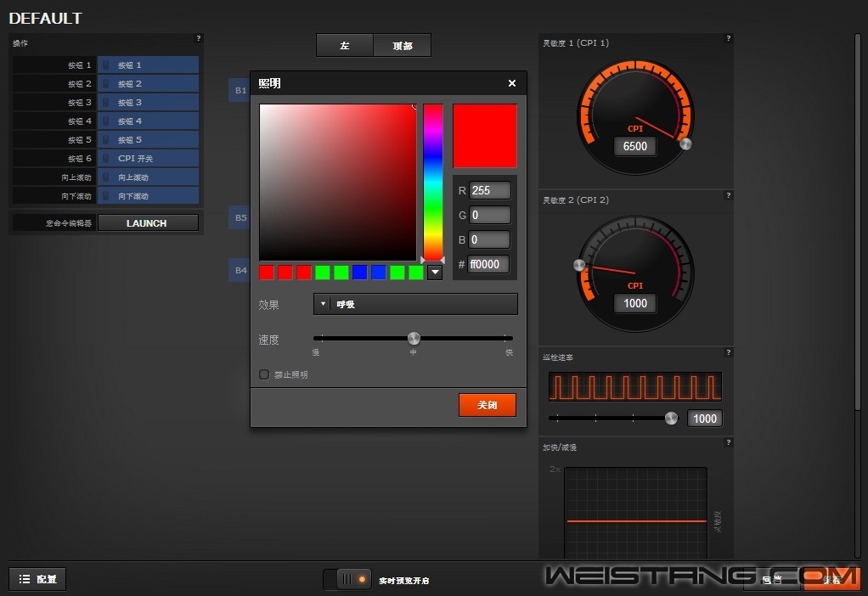The height and width of the screenshot is (596, 868).
Task: Open the CPI 开关 assignment field
Action: [148, 158]
